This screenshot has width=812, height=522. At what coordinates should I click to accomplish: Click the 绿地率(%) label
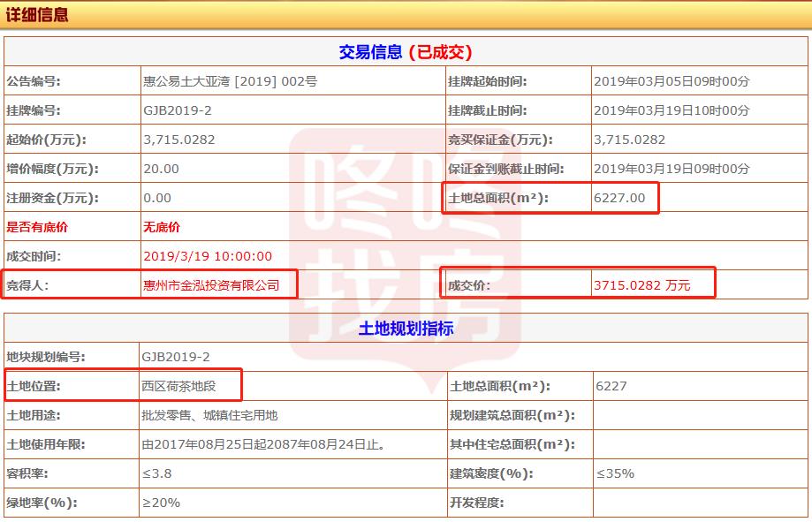point(42,503)
